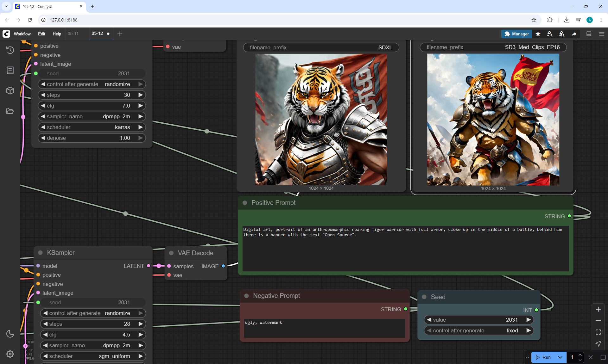
Task: Open the Manager button
Action: [x=516, y=34]
